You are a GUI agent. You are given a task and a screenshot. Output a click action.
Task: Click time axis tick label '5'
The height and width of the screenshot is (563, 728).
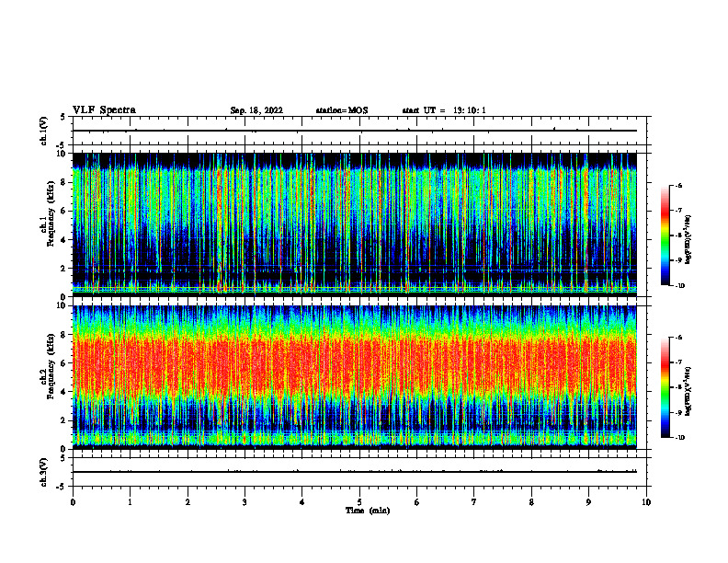pos(359,502)
